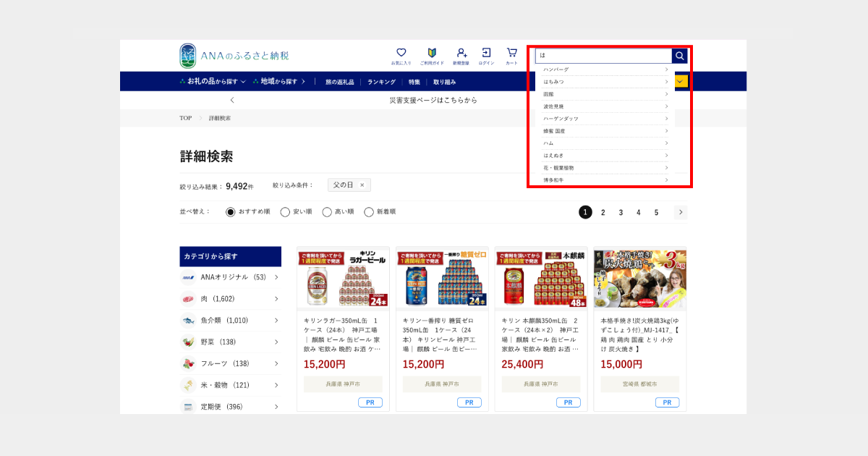This screenshot has height=456, width=868.
Task: Open the favorites (お気に入り) heart icon
Action: click(x=401, y=54)
